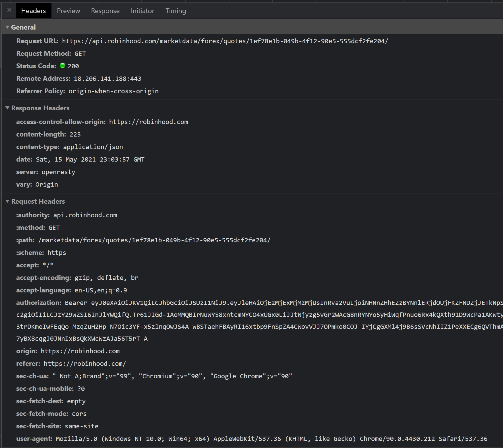Click the Request URL label

[x=37, y=41]
